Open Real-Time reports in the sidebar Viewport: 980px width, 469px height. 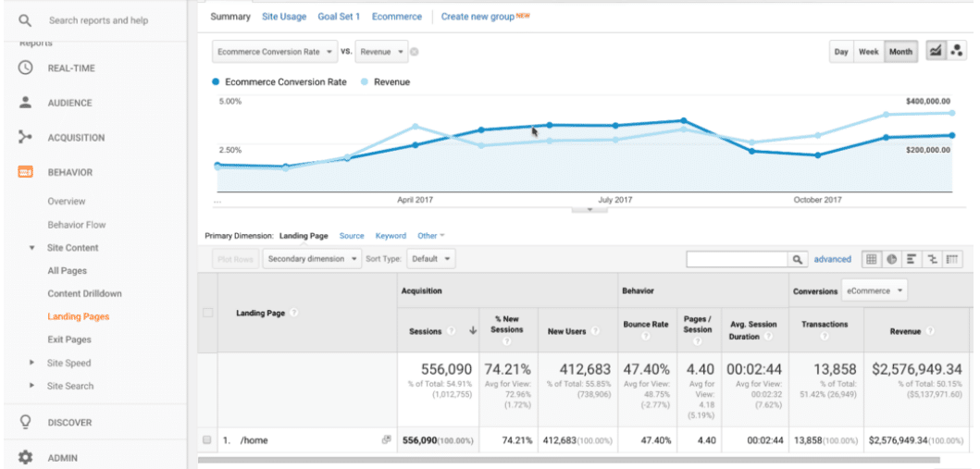tap(70, 68)
